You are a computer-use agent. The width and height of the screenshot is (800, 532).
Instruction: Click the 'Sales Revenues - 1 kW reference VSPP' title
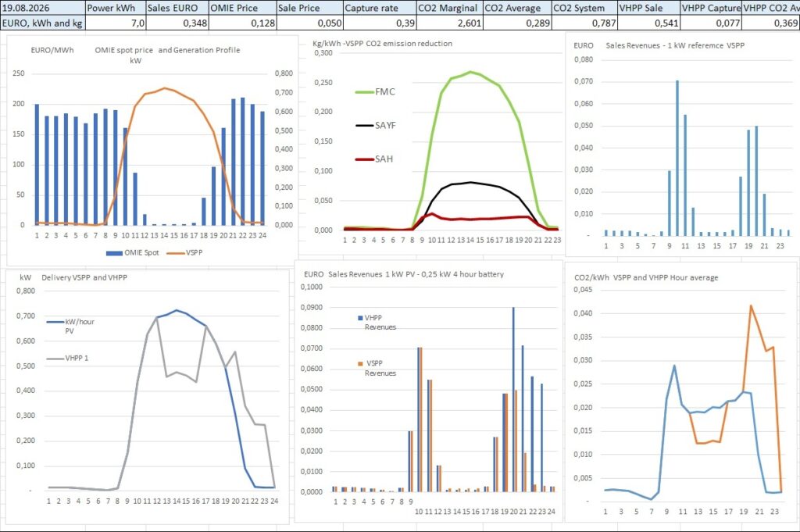click(675, 45)
